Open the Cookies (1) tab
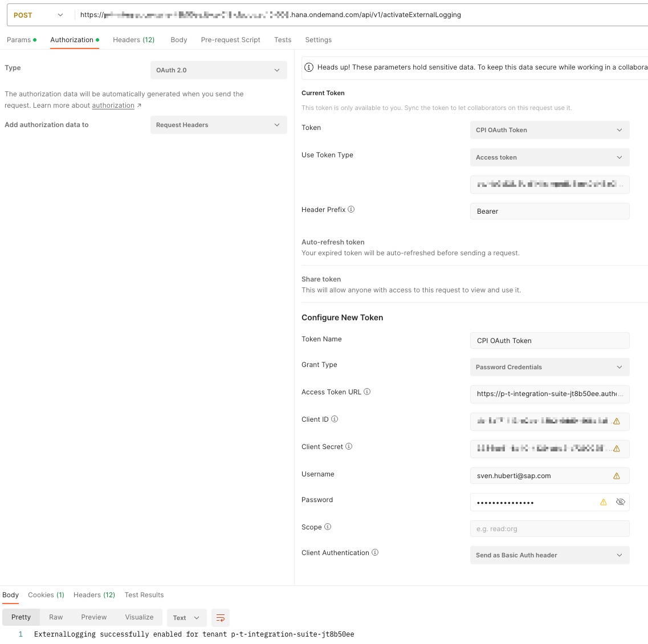The image size is (648, 644). (x=46, y=594)
